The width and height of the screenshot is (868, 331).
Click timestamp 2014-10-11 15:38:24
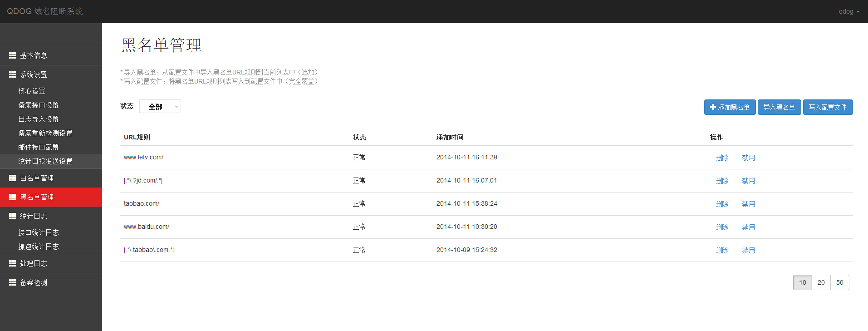click(x=467, y=203)
